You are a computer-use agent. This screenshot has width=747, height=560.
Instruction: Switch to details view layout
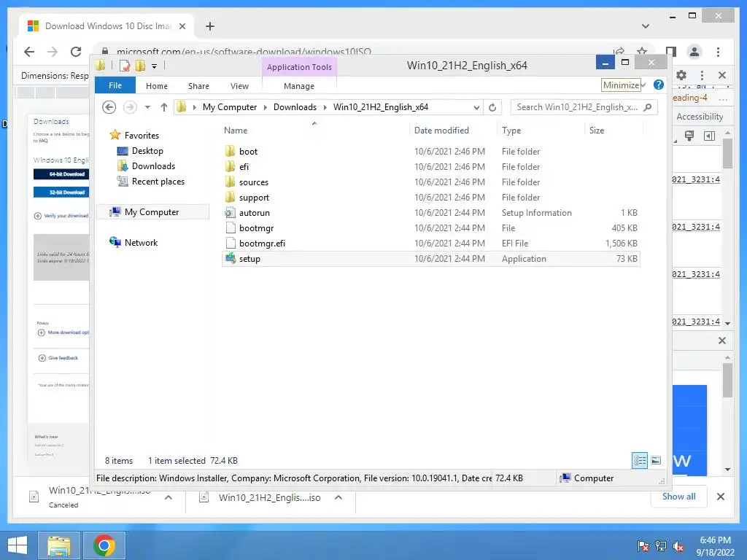(640, 461)
